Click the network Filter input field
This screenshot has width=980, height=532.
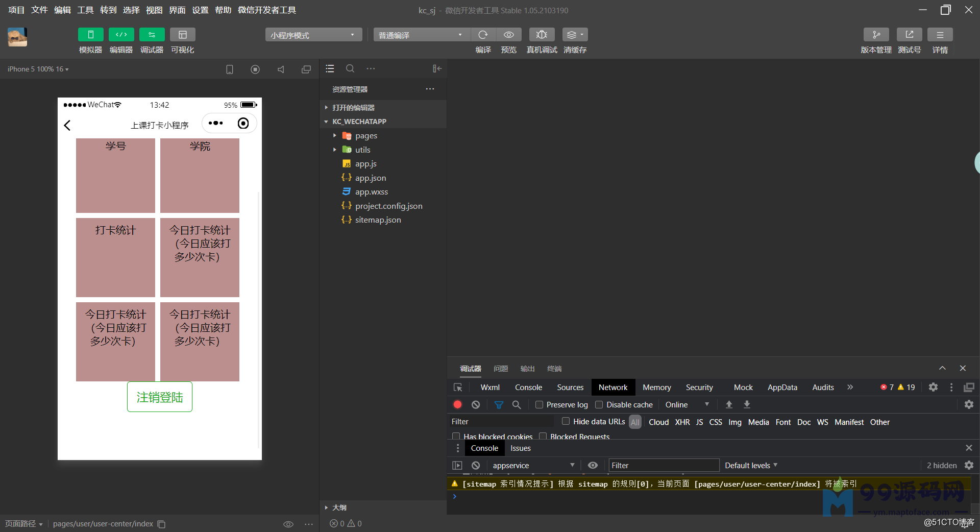pyautogui.click(x=502, y=422)
